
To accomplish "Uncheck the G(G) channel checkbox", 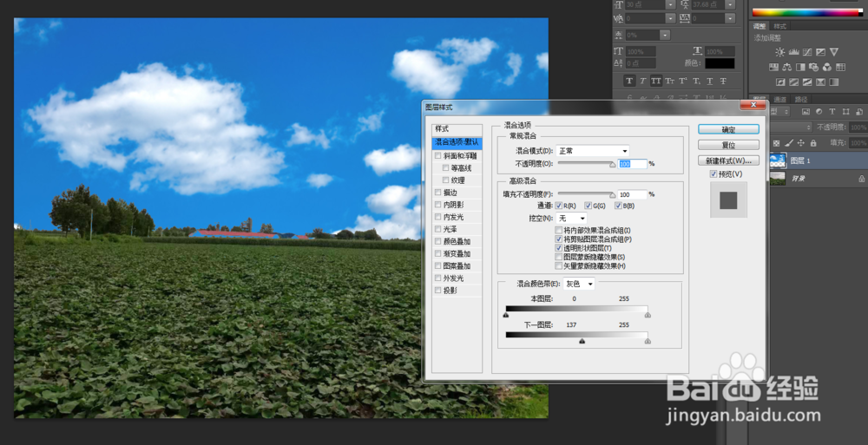I will pos(588,206).
